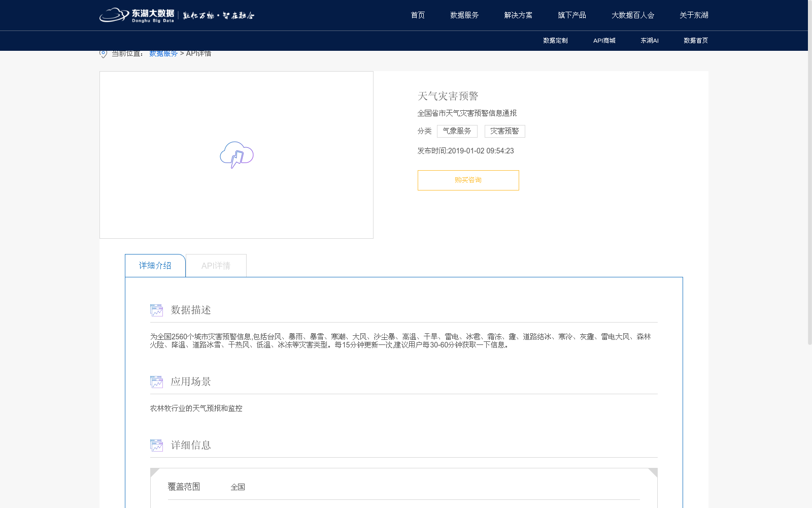Open the 大数据百人会 navigation item

coord(633,15)
